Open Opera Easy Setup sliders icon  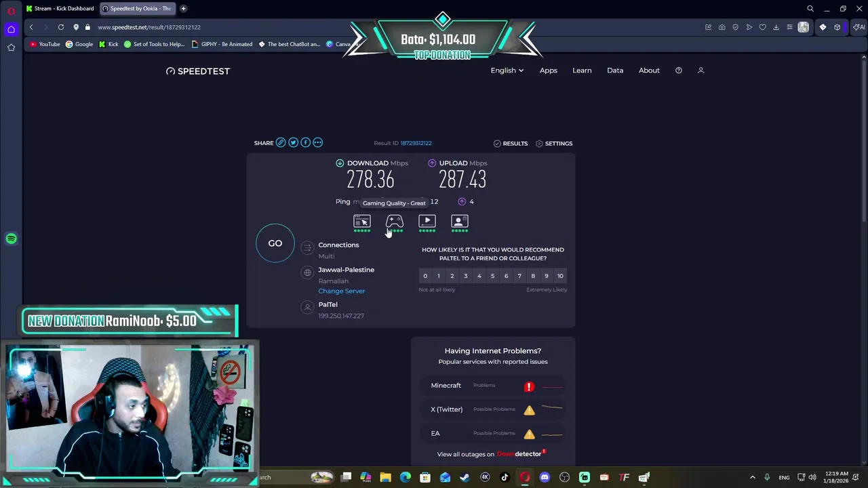789,27
